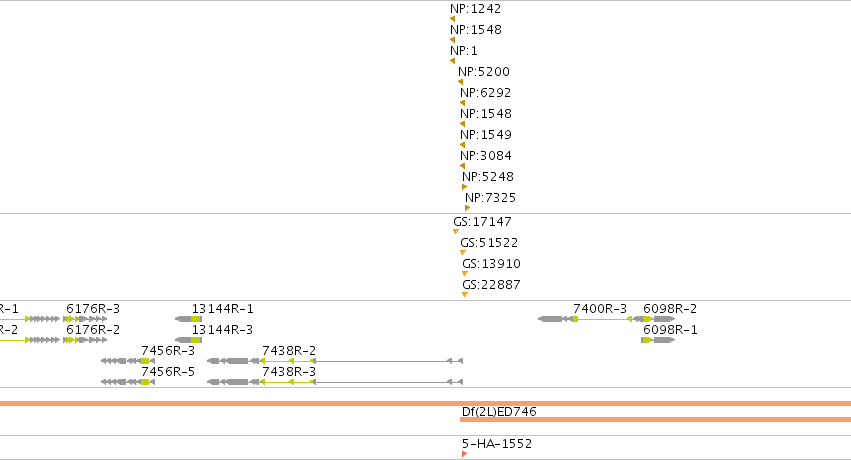This screenshot has width=851, height=460.
Task: Click the down-triangle marker under GS:51522
Action: point(463,253)
